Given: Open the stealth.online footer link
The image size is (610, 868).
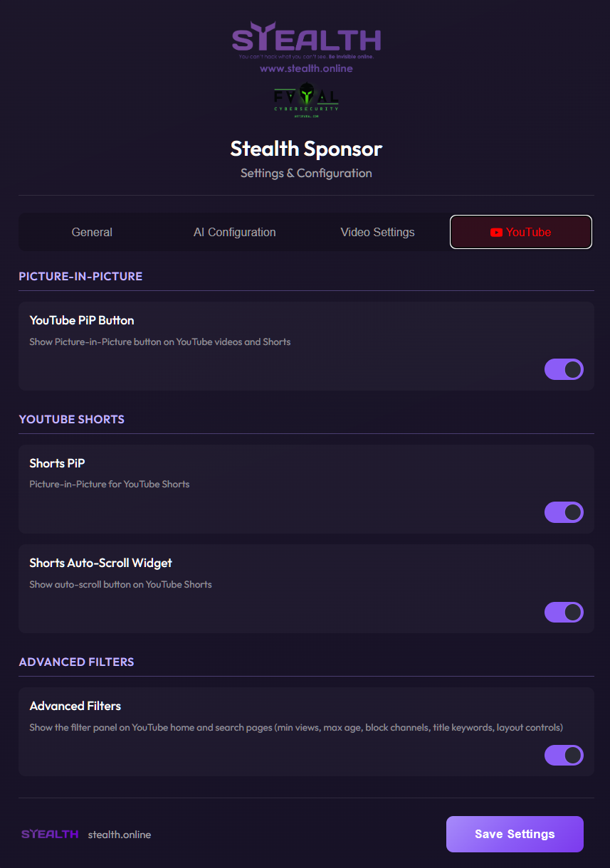Looking at the screenshot, I should coord(120,835).
